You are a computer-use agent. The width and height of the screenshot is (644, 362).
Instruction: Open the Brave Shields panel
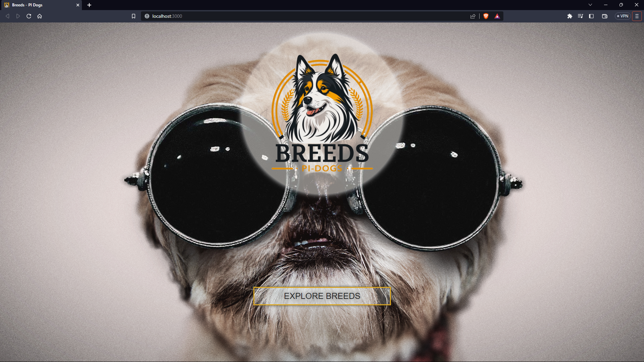tap(486, 16)
